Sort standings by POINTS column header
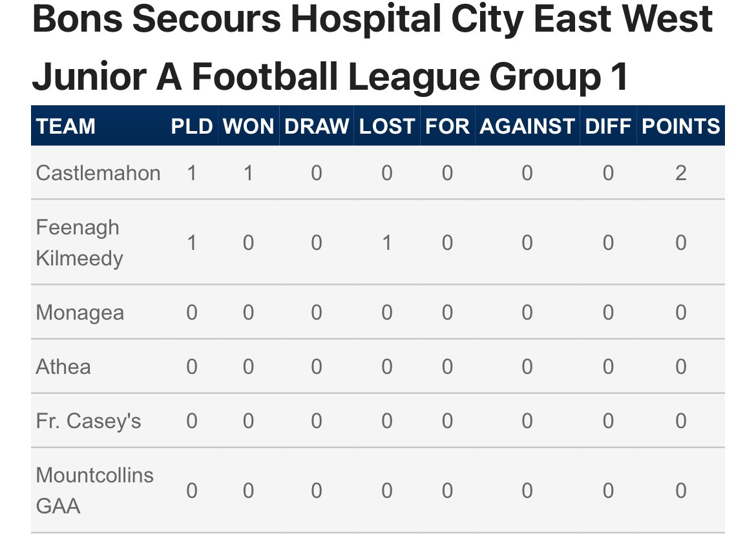Image resolution: width=756 pixels, height=545 pixels. click(680, 126)
